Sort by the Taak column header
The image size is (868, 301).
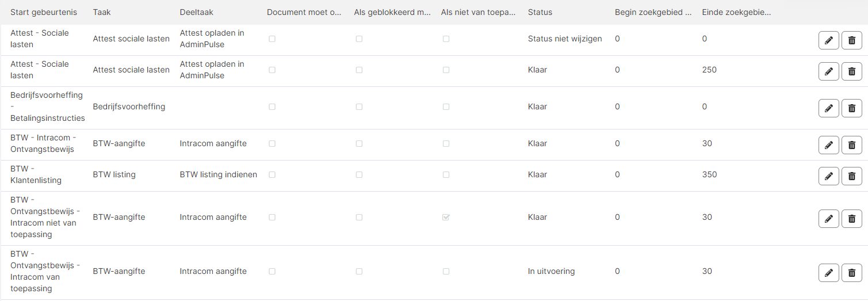pos(102,12)
